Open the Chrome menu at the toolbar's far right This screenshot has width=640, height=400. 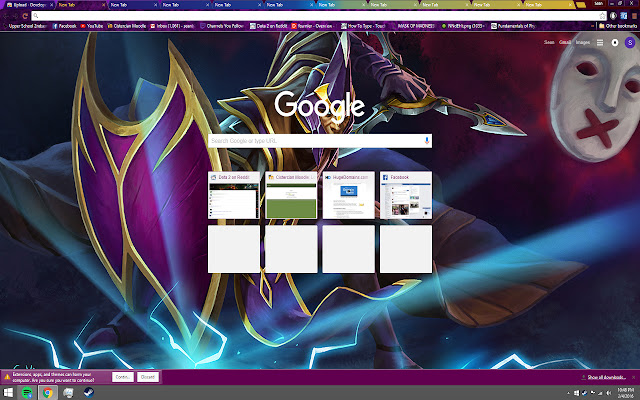pyautogui.click(x=635, y=16)
